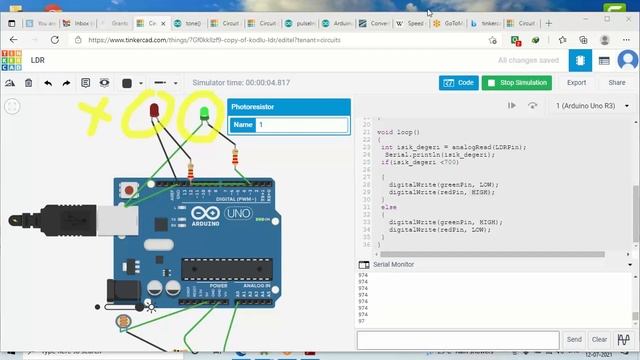Clear the serial monitor output

coord(599,340)
